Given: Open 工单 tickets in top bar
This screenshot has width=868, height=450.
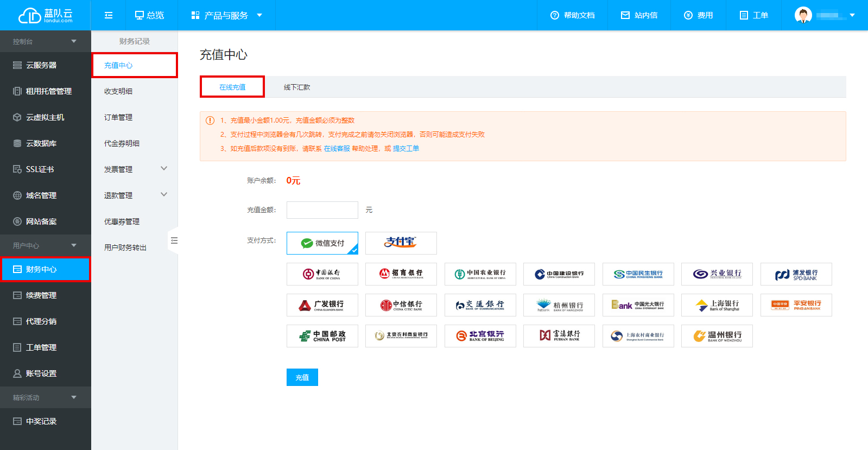Looking at the screenshot, I should (754, 15).
